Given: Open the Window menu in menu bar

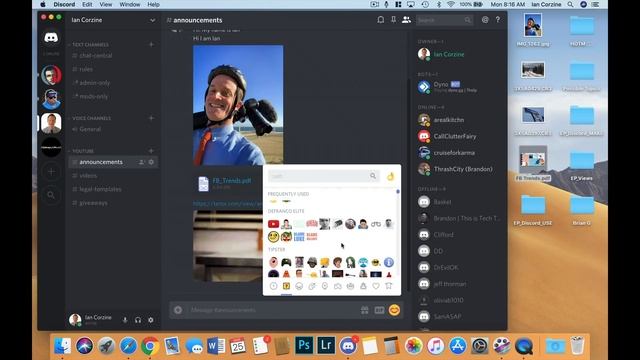Looking at the screenshot, I should pyautogui.click(x=130, y=4).
